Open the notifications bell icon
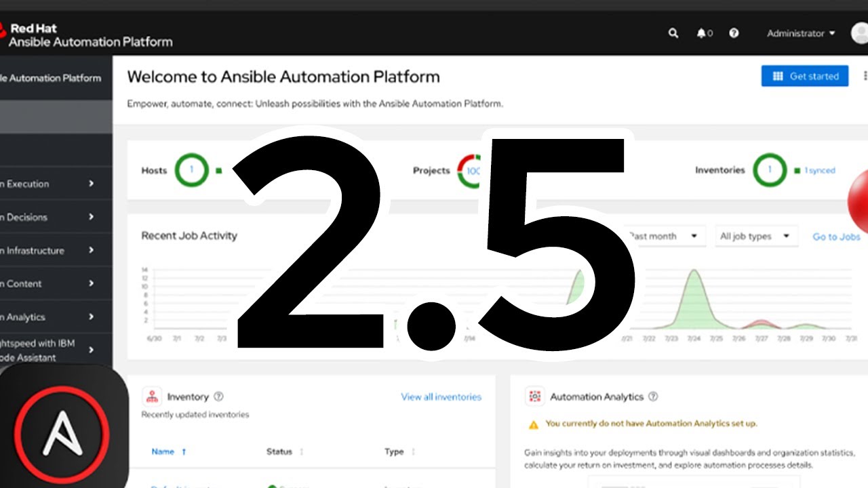Viewport: 868px width, 488px height. tap(701, 33)
